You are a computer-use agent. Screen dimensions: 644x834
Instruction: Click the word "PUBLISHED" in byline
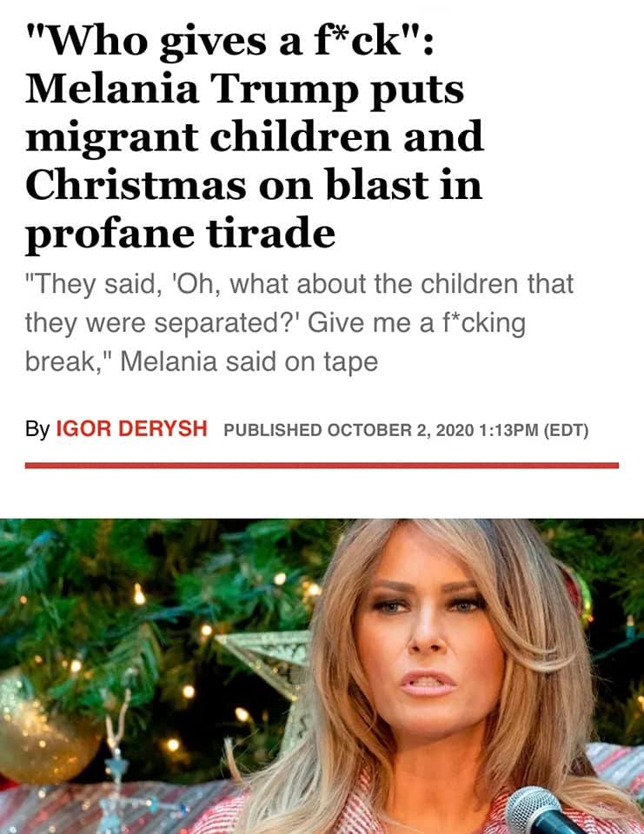pyautogui.click(x=273, y=430)
